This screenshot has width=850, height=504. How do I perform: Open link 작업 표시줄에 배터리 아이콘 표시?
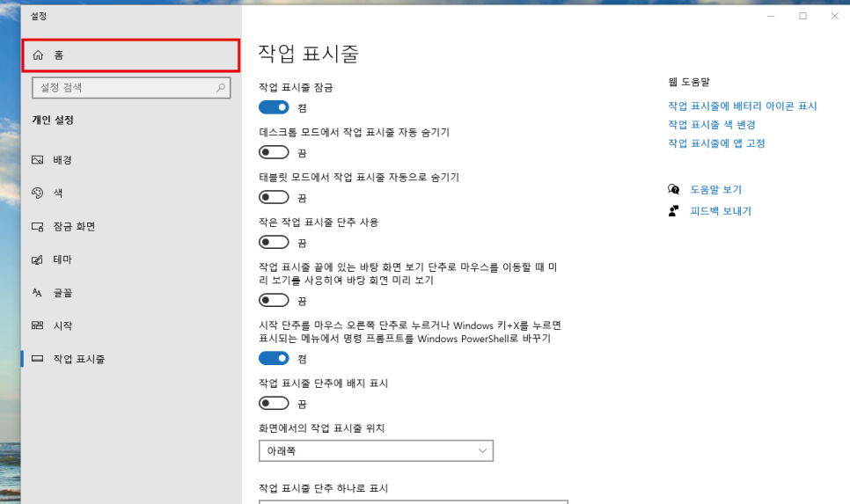742,106
